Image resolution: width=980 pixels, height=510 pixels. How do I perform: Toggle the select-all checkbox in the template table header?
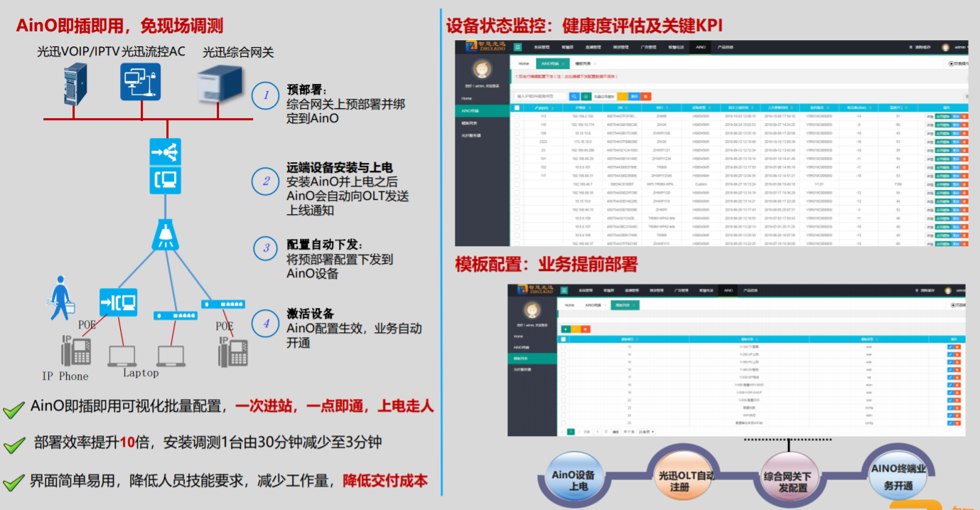(564, 339)
